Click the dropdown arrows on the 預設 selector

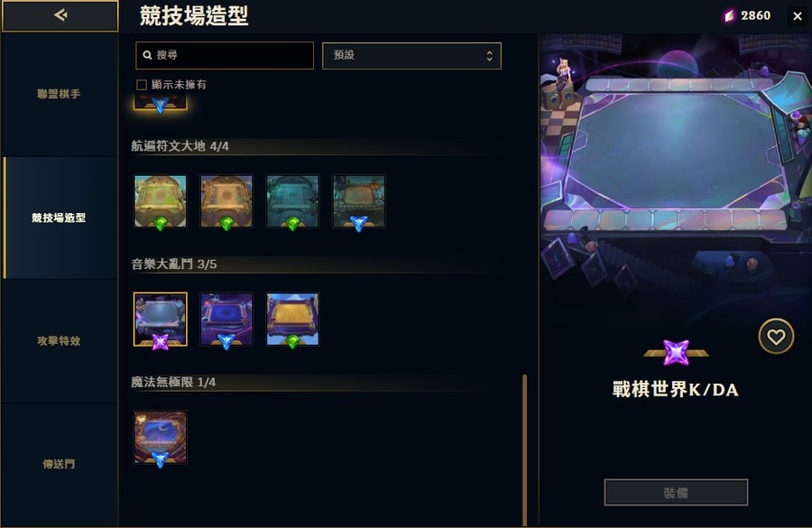(489, 55)
